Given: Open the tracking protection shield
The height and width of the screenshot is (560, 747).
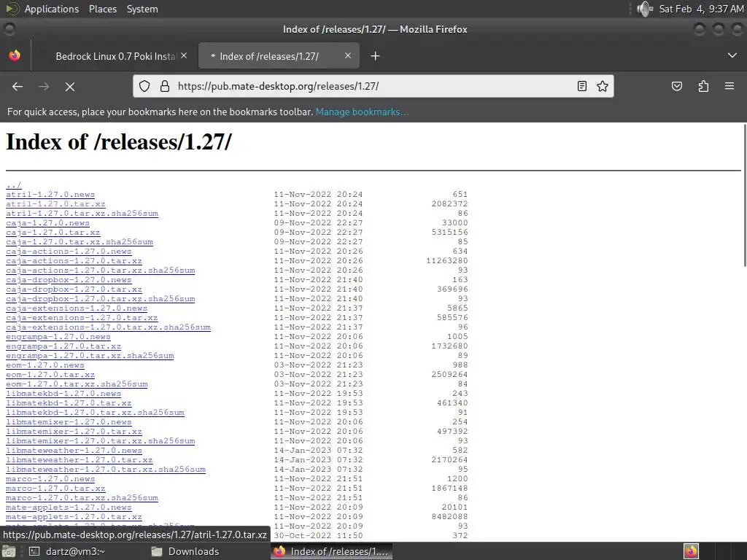Looking at the screenshot, I should click(x=144, y=86).
